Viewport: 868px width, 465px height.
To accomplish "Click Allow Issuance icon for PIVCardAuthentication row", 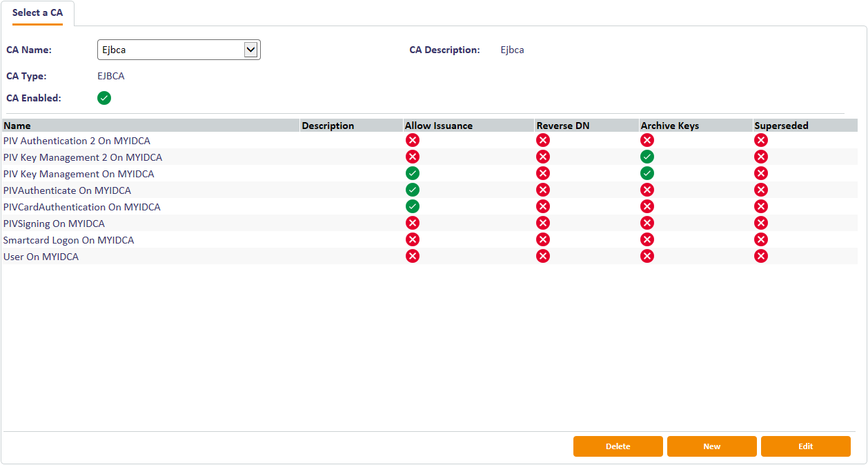I will [x=413, y=207].
